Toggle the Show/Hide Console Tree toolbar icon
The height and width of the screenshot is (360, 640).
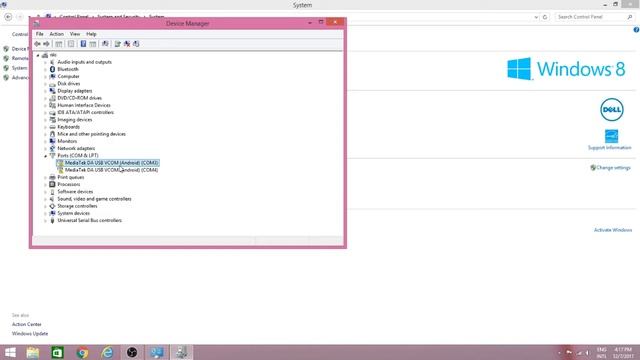point(59,44)
